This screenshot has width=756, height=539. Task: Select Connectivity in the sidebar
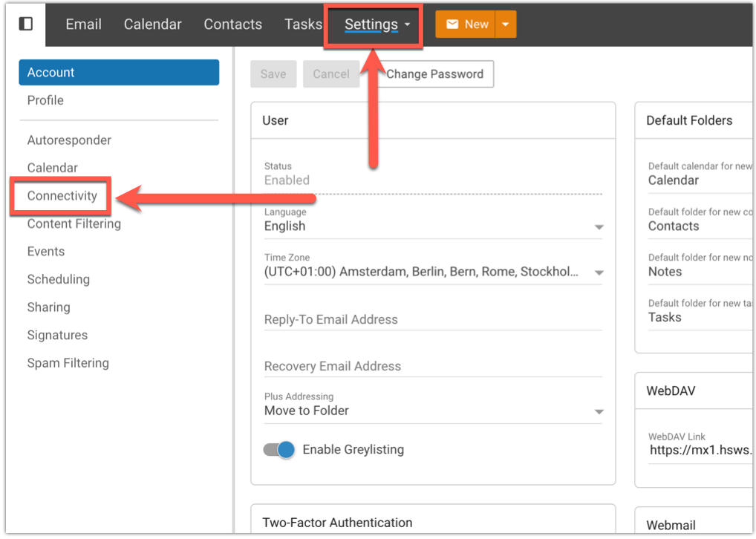click(x=62, y=196)
